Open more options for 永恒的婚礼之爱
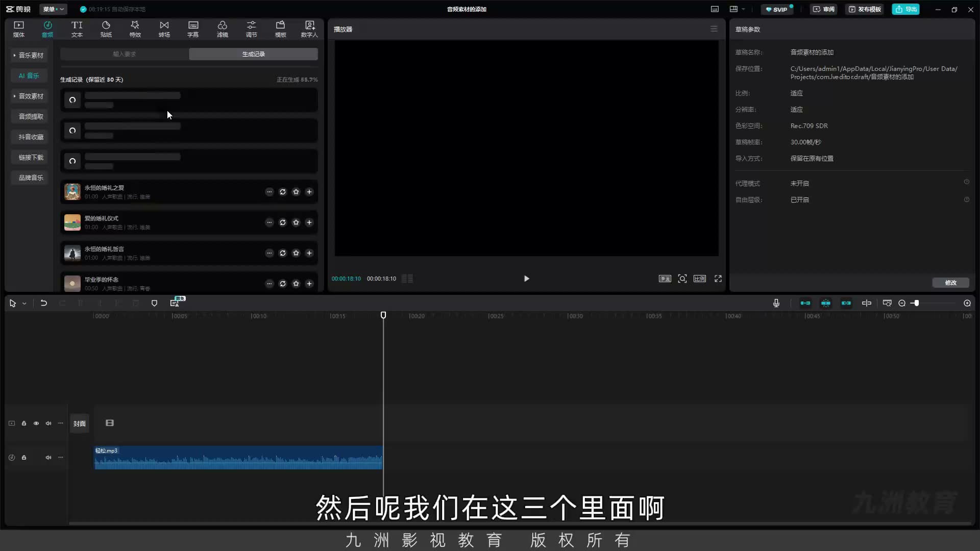Image resolution: width=980 pixels, height=551 pixels. point(269,192)
